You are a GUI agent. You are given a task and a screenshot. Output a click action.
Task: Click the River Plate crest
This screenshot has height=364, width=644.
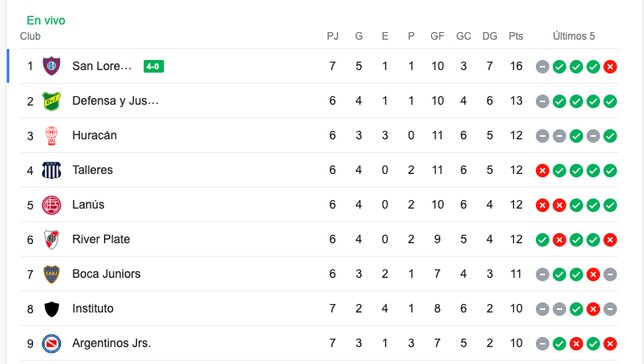click(x=52, y=240)
